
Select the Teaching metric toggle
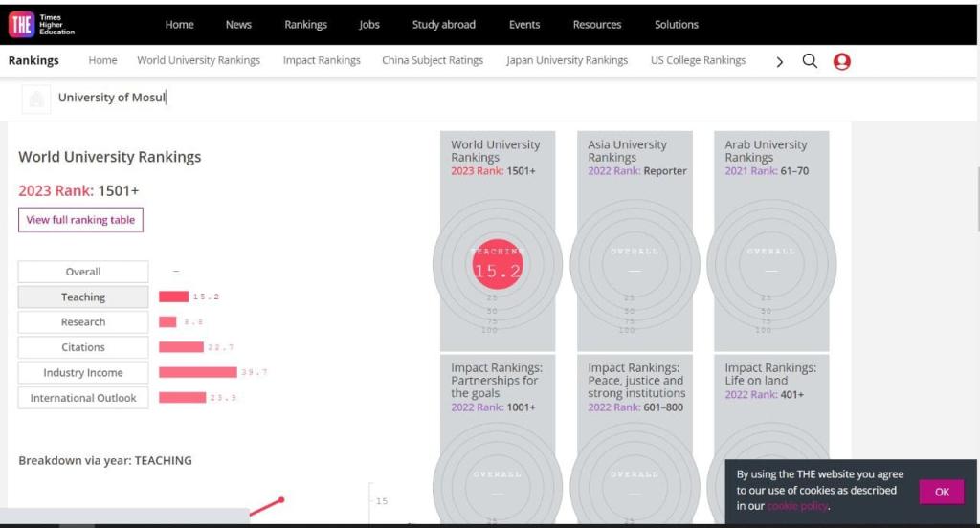[83, 297]
